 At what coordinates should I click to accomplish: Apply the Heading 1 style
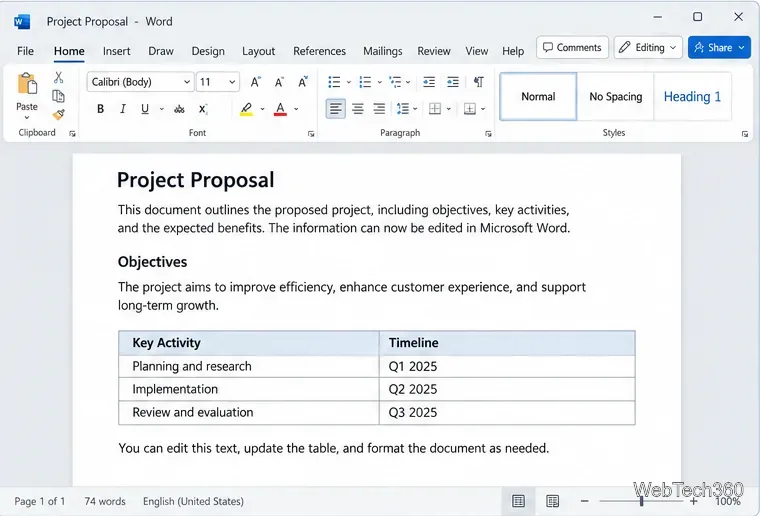point(692,96)
